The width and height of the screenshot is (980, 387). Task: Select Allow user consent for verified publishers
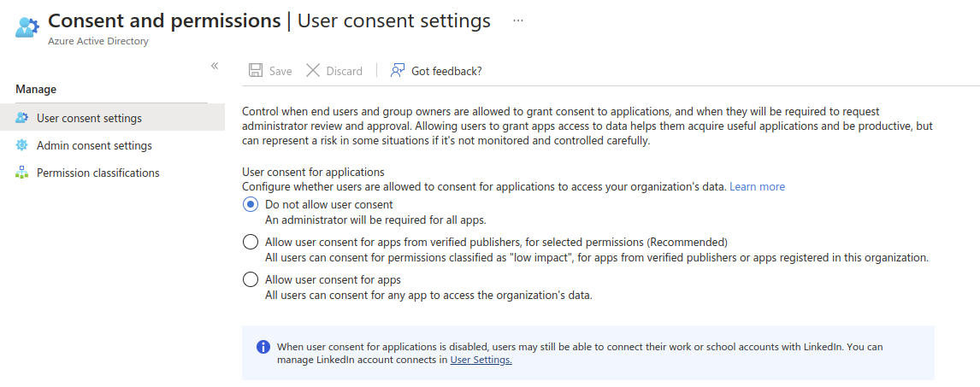coord(251,242)
